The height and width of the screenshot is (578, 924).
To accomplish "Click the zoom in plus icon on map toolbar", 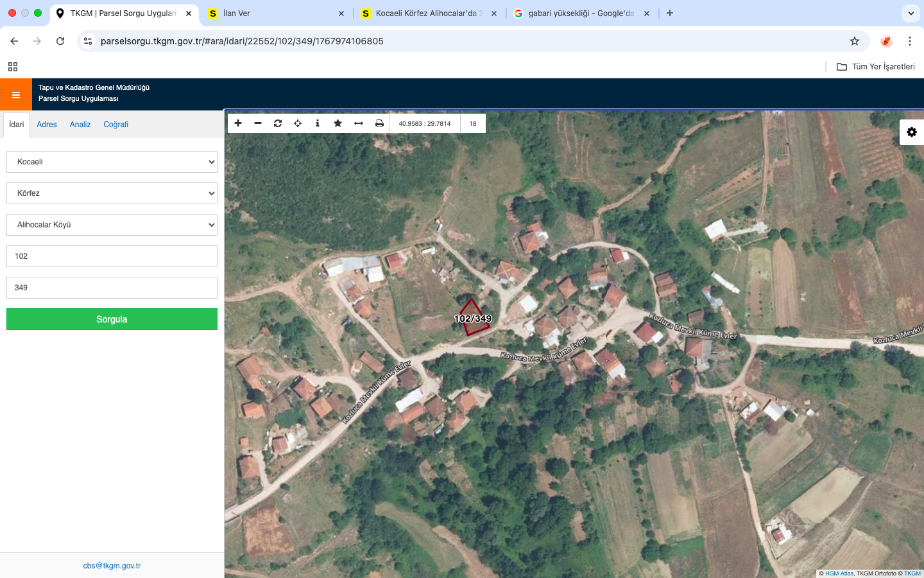I will coord(238,123).
